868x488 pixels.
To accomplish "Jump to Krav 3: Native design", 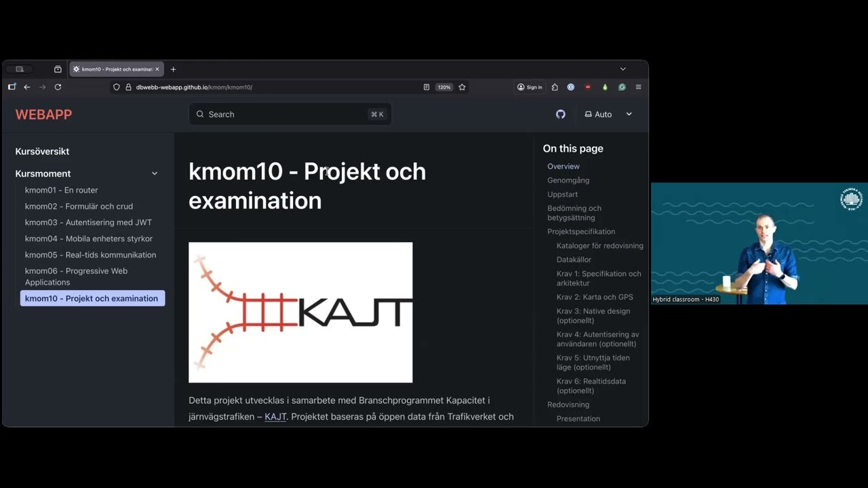I will [593, 316].
